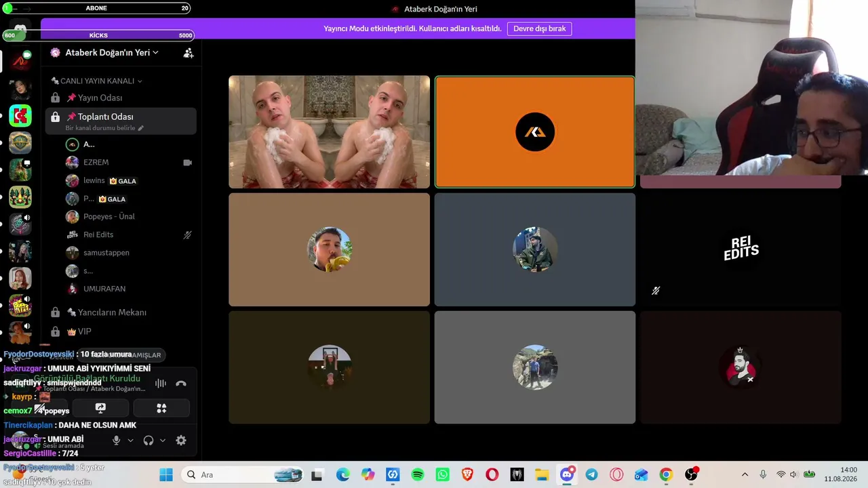The height and width of the screenshot is (488, 868).
Task: Click the 'Bir kanal durumu belirle' text
Action: [100, 128]
